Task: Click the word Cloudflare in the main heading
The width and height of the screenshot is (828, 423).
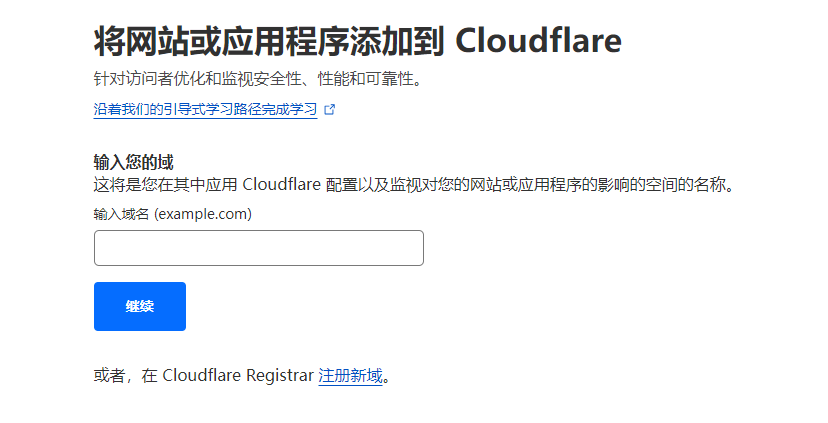Action: [x=539, y=42]
